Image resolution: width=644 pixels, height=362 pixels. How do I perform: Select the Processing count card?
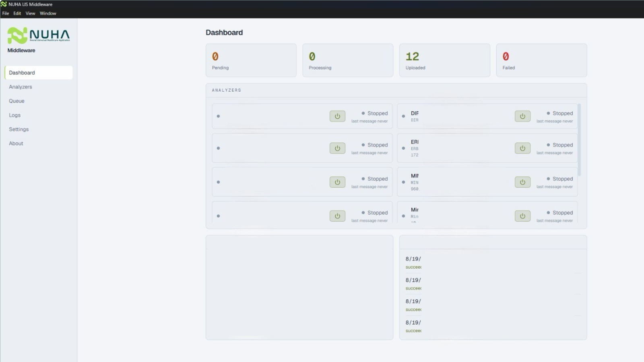coord(348,60)
